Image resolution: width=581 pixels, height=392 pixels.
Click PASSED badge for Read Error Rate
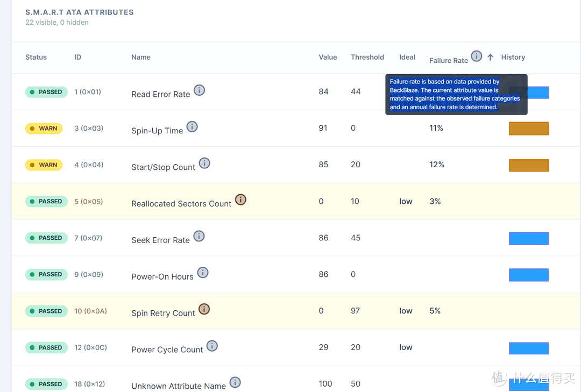click(46, 92)
